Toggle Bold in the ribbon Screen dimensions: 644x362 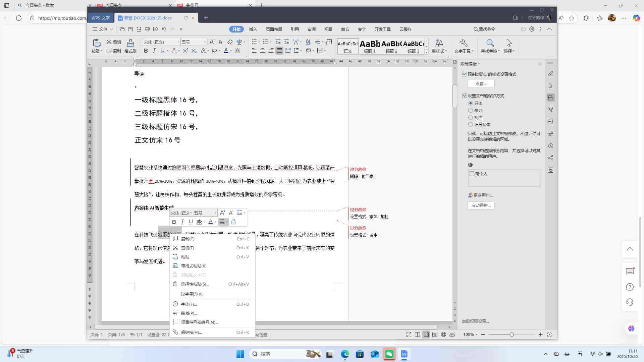tap(146, 51)
